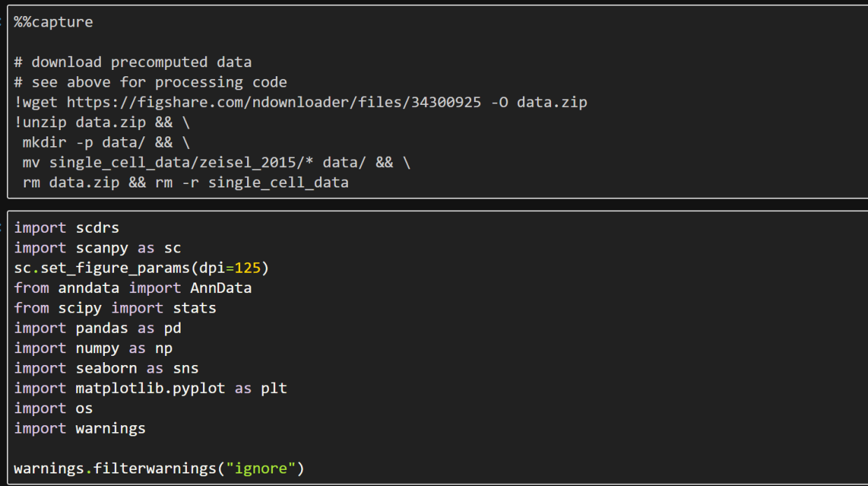868x486 pixels.
Task: Click the 'import scanpy as sc' line
Action: point(97,248)
